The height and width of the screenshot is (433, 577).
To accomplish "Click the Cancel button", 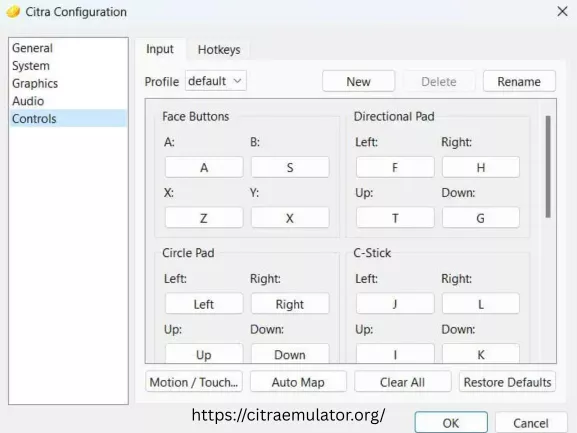I will click(x=531, y=423).
